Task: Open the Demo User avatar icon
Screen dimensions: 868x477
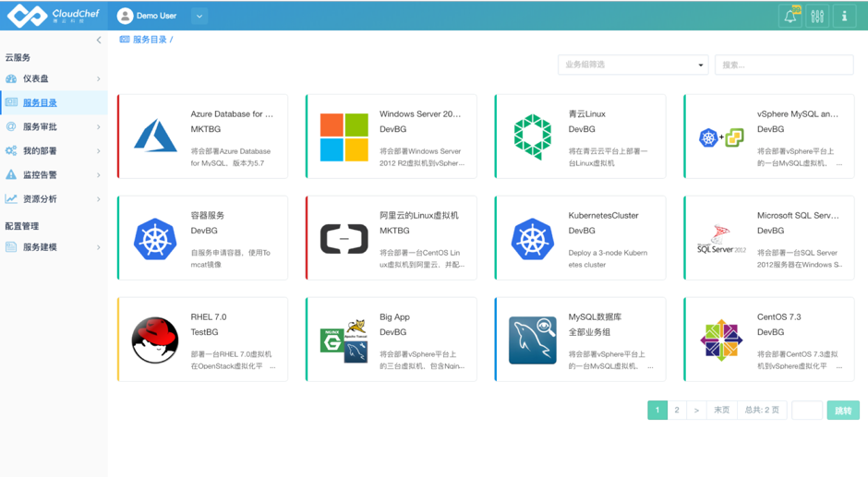Action: pyautogui.click(x=125, y=16)
